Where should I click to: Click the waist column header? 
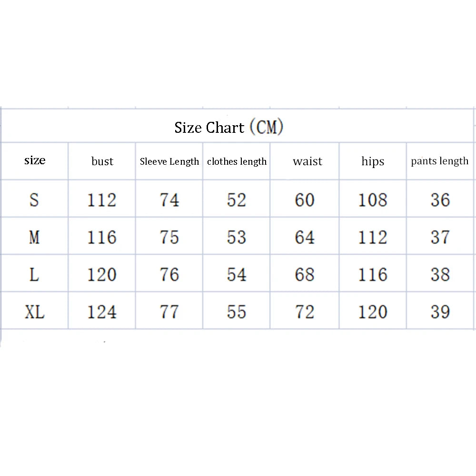coord(307,161)
